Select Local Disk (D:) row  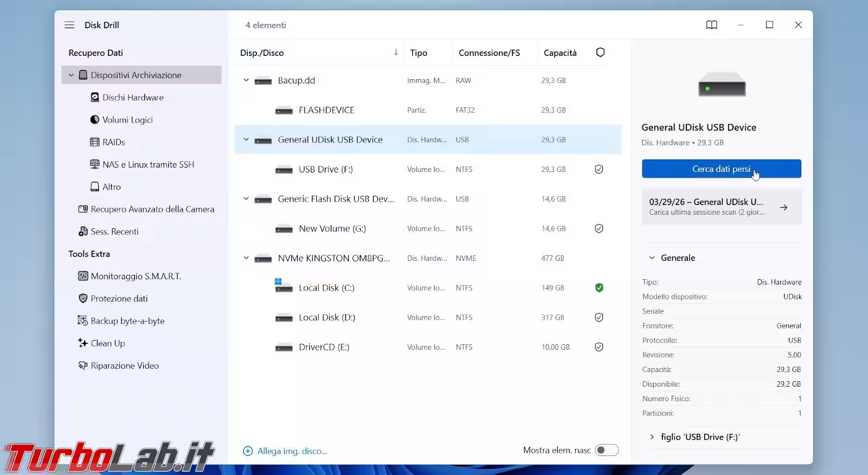click(x=428, y=317)
